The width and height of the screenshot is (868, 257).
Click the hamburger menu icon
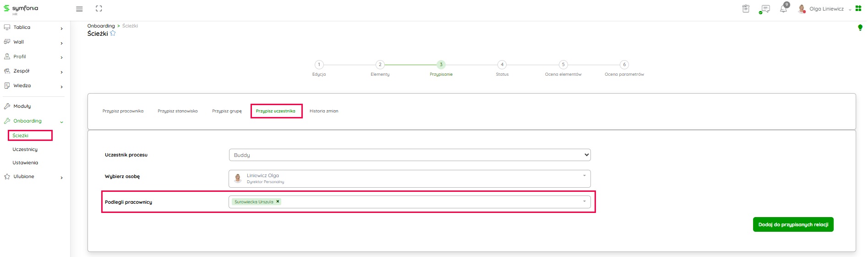tap(79, 9)
